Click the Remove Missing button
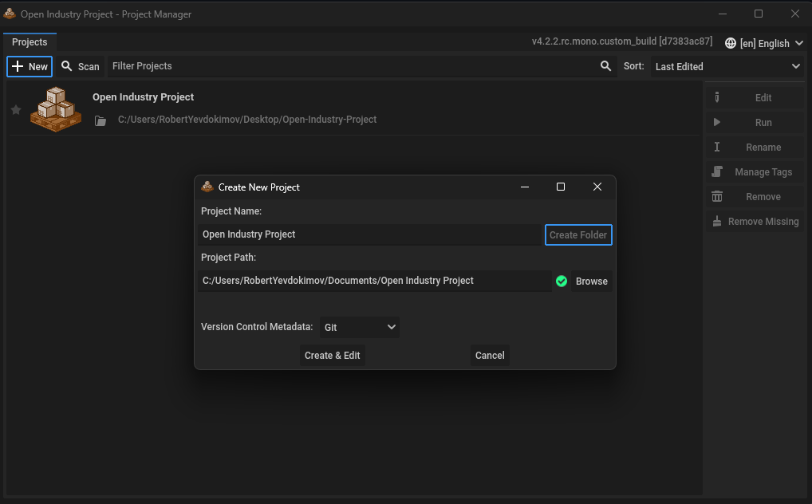Viewport: 812px width, 504px height. tap(755, 222)
